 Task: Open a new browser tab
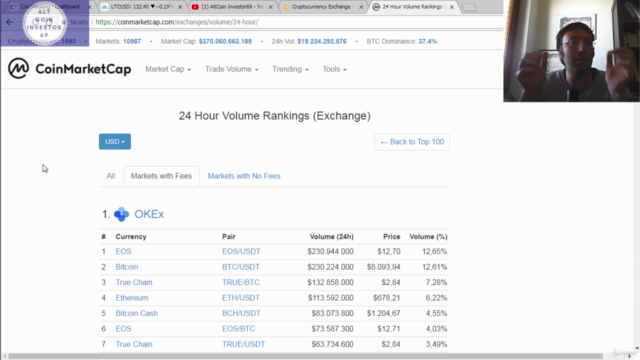tap(469, 7)
